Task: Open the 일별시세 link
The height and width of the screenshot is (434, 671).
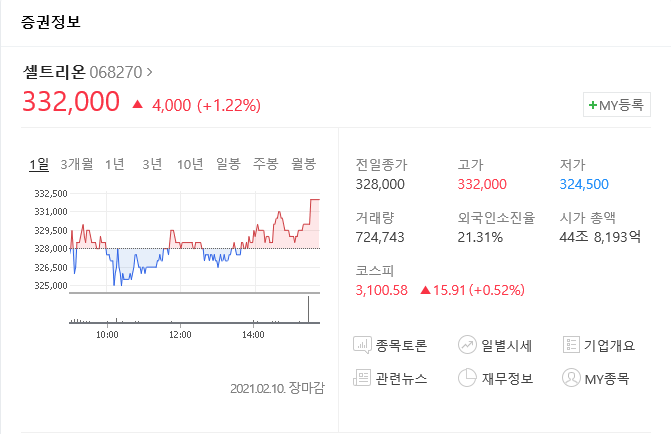Action: pyautogui.click(x=507, y=345)
